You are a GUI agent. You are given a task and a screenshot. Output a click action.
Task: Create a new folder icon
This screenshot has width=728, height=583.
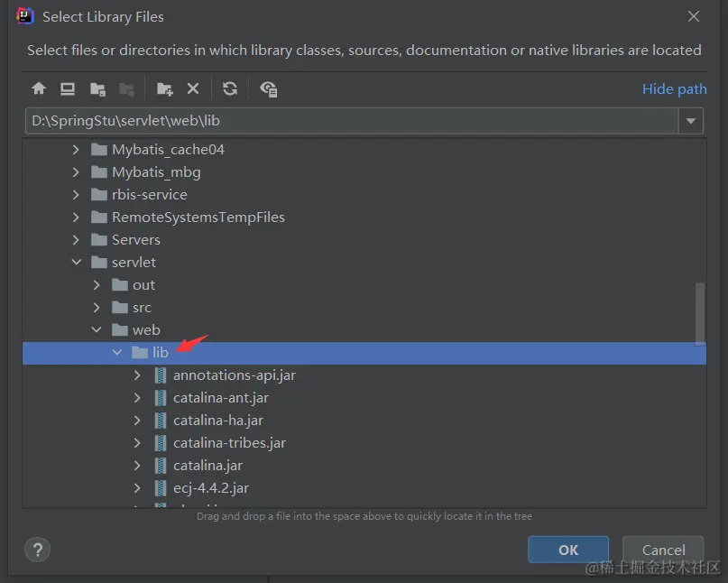(x=165, y=88)
